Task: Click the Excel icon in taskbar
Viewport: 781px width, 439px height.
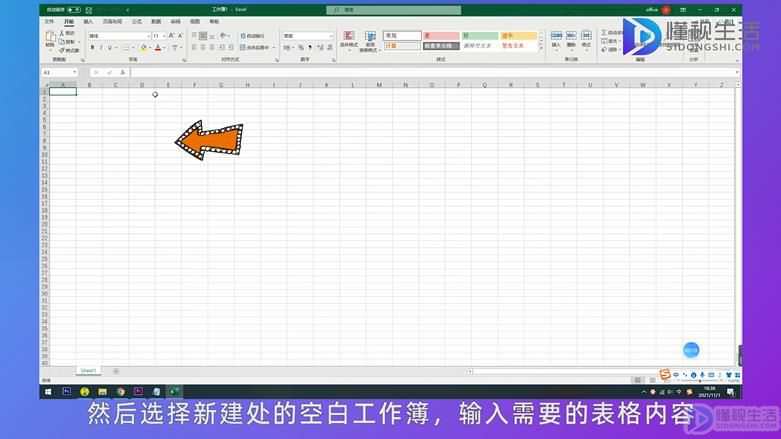Action: (174, 392)
